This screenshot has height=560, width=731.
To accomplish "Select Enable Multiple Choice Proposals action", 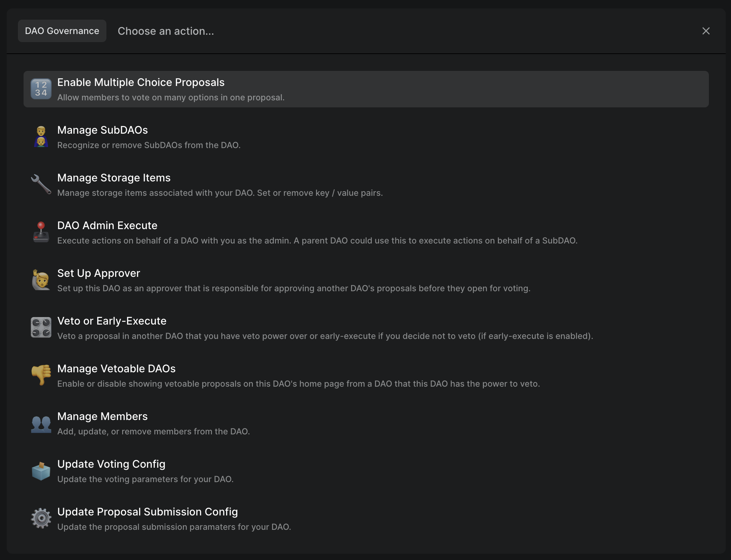I will pos(365,89).
